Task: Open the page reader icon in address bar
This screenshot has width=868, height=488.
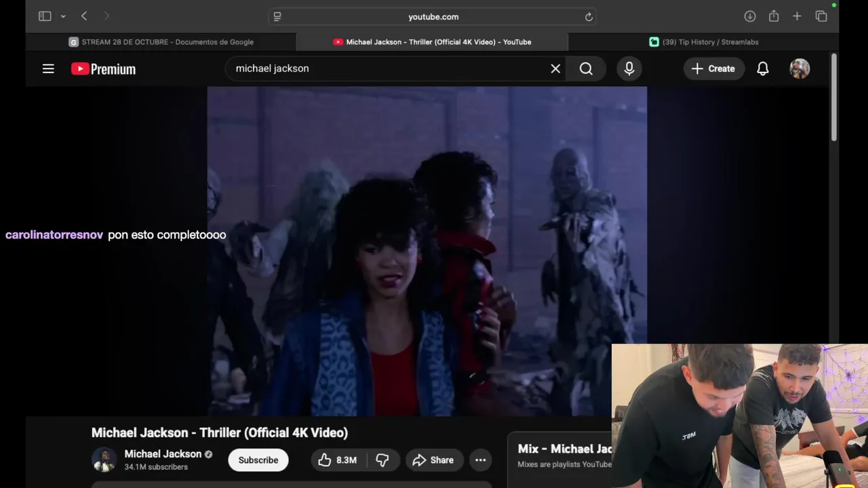Action: 277,17
